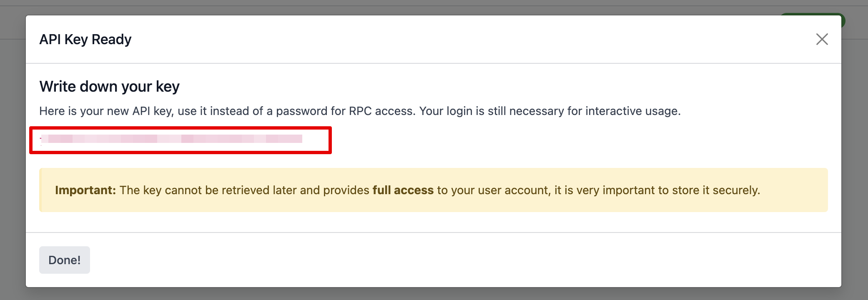This screenshot has height=300, width=868.
Task: Click the bold "full access" text
Action: coord(403,190)
